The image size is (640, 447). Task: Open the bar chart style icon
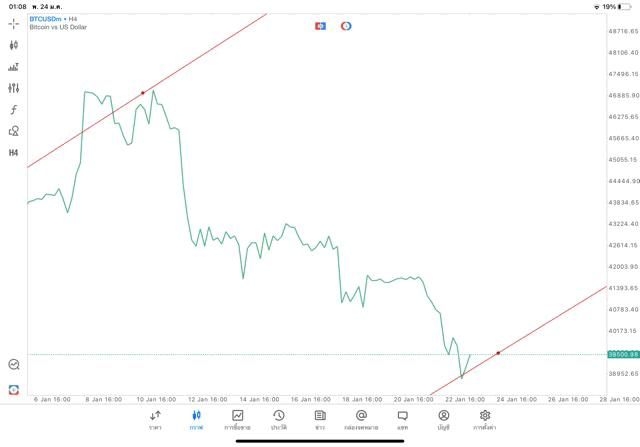(14, 67)
